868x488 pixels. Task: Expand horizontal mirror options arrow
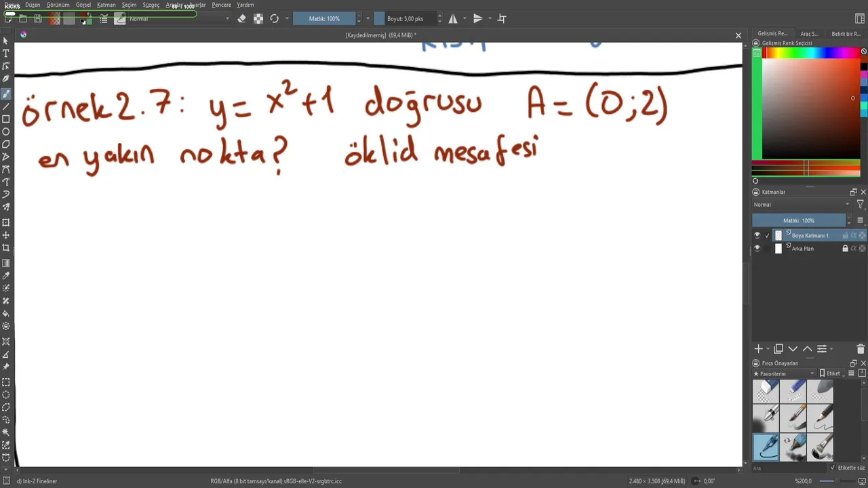point(465,19)
